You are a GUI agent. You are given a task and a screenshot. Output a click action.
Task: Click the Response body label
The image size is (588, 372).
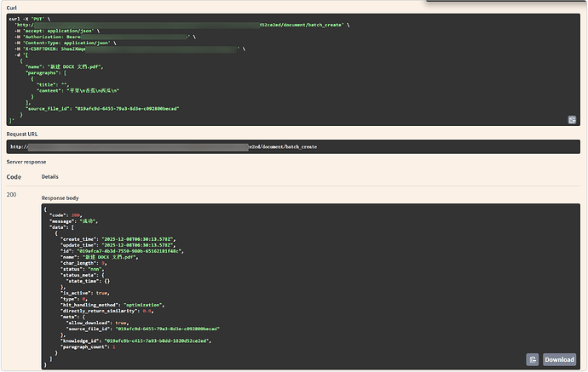pos(59,197)
